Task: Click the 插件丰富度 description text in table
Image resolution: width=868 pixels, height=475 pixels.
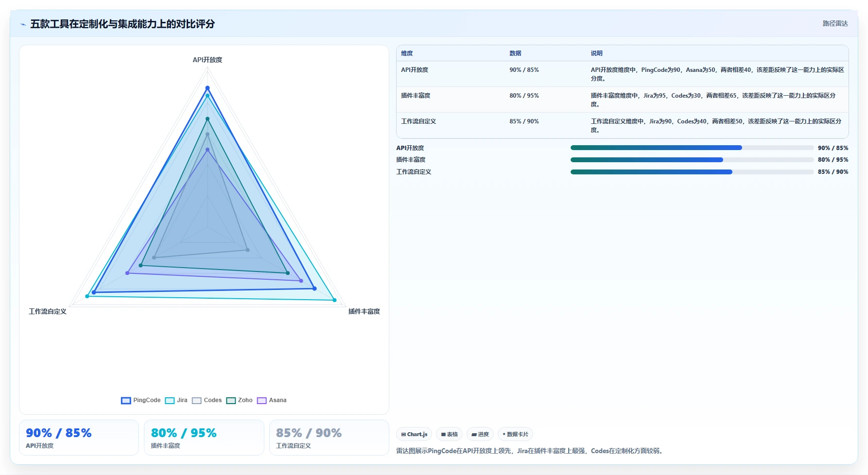Action: tap(713, 100)
